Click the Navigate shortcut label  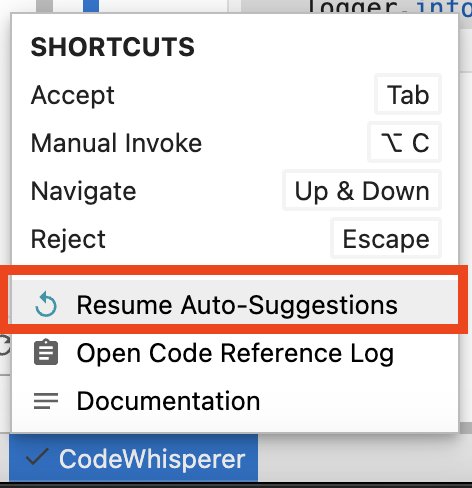point(83,191)
